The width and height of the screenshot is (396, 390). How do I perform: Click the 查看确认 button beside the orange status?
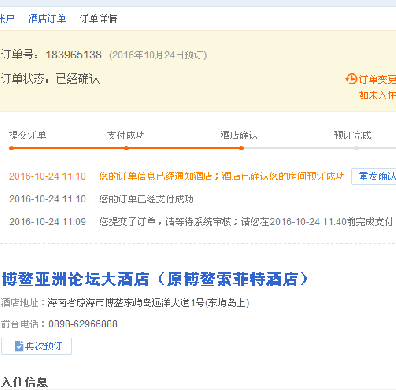tap(374, 176)
